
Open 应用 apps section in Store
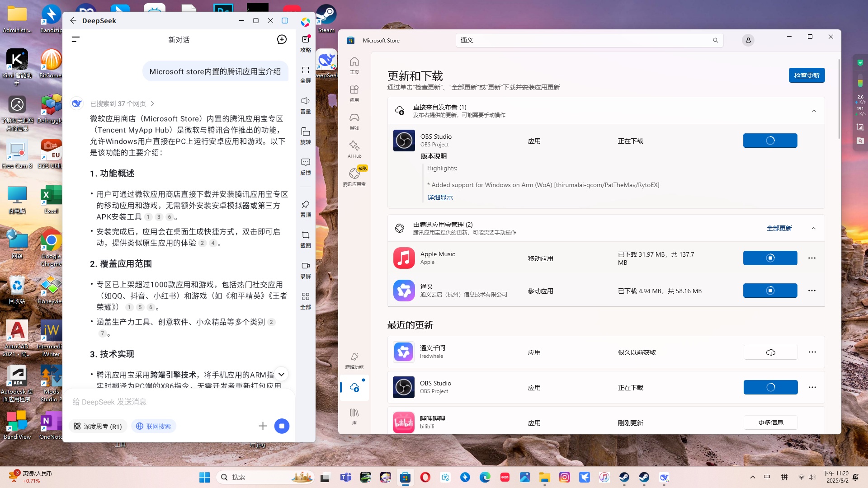354,94
